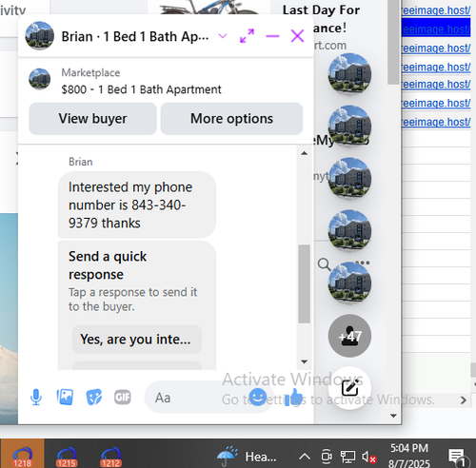The image size is (476, 468).
Task: Click the right arrow of horizontal scrollbar
Action: (x=464, y=400)
